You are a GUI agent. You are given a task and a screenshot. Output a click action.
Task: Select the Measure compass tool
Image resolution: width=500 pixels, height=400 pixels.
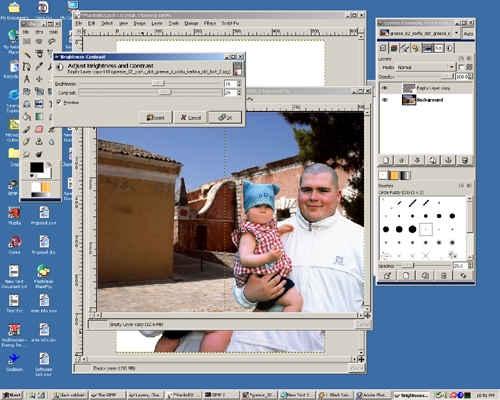click(x=27, y=79)
